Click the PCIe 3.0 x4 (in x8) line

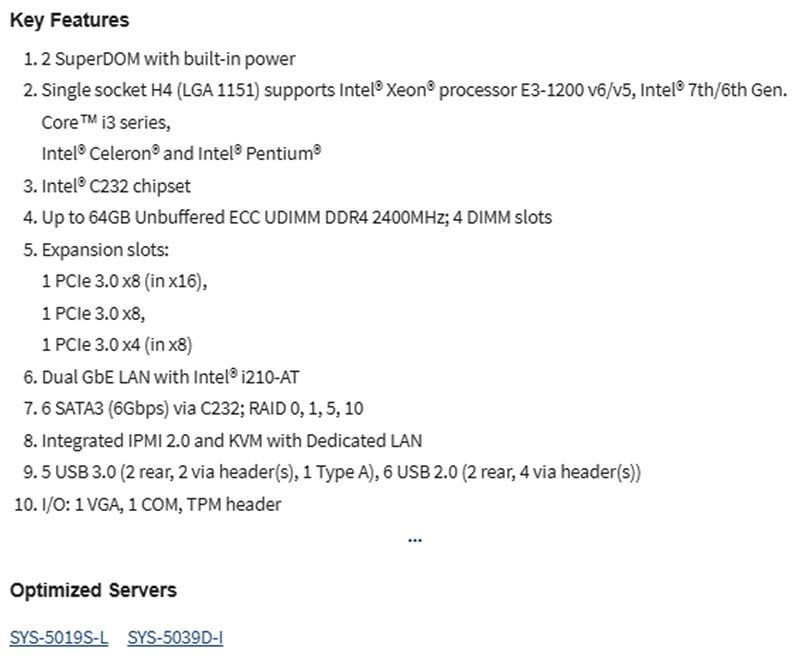click(117, 345)
